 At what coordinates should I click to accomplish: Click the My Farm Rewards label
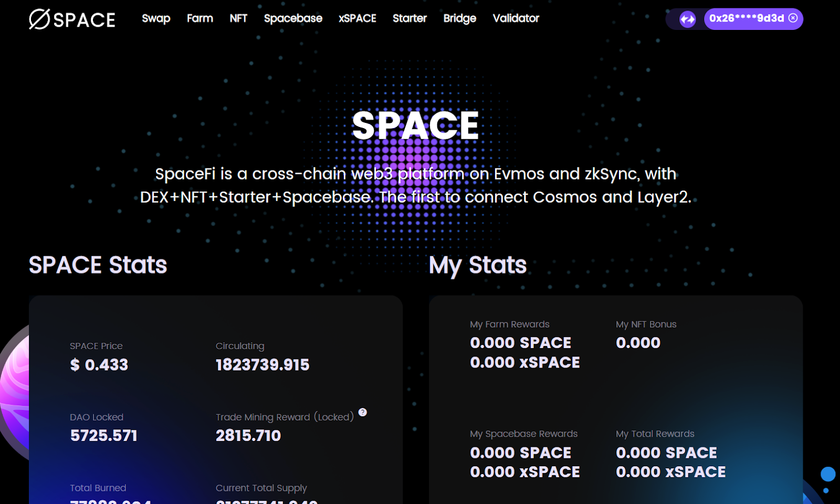[509, 324]
